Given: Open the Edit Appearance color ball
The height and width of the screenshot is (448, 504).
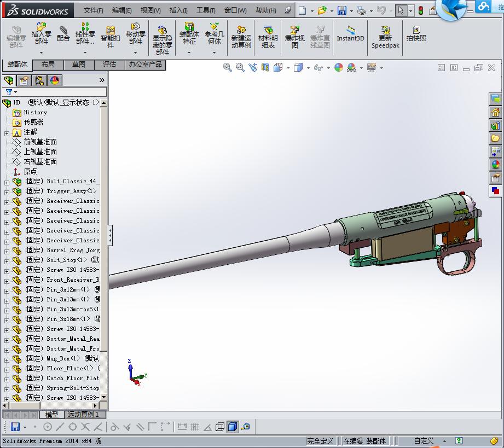Looking at the screenshot, I should coord(339,67).
